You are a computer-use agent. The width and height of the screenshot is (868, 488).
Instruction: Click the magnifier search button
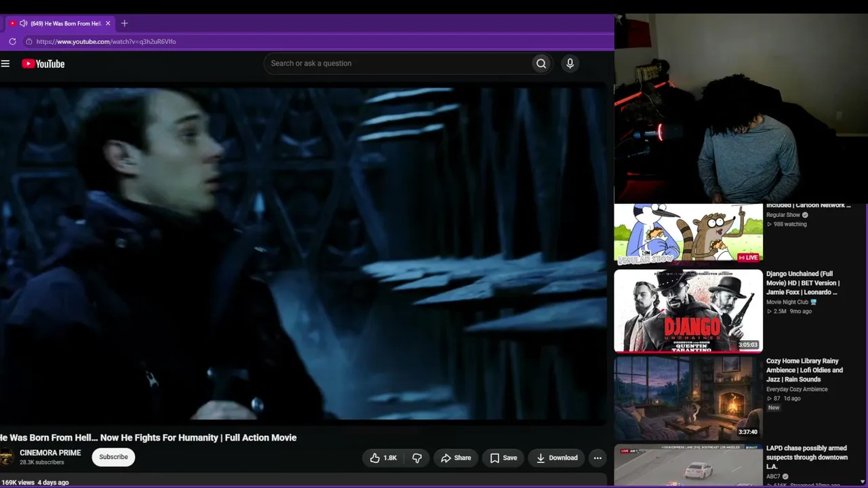click(541, 64)
